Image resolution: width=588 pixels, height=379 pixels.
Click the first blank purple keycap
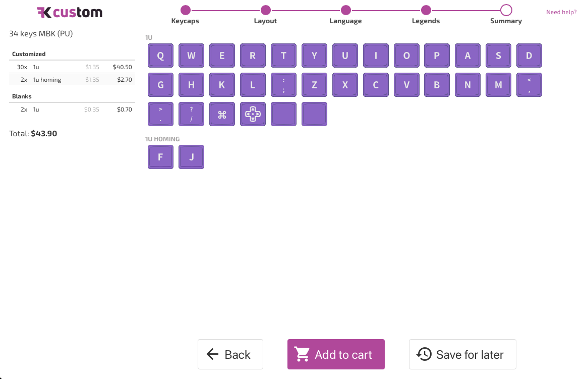(x=283, y=115)
